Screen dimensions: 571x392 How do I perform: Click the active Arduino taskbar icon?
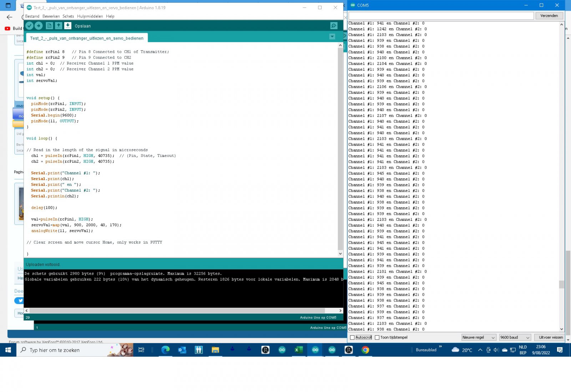[x=315, y=350]
